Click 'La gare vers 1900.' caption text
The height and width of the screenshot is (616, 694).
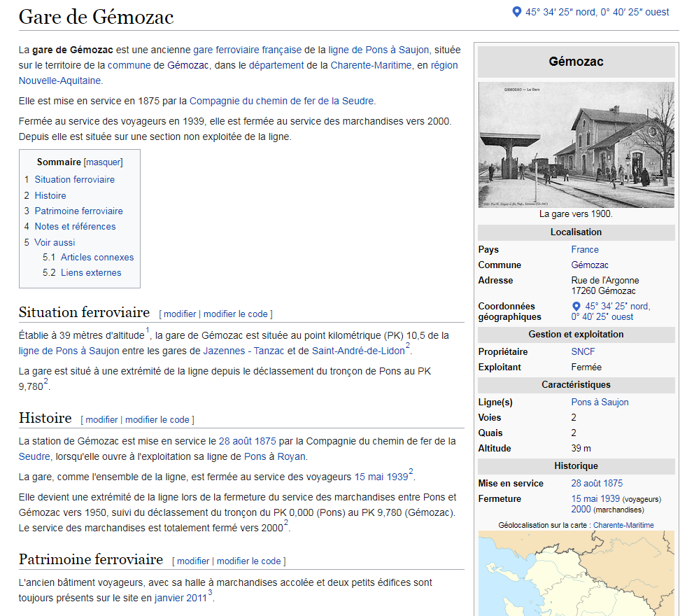tap(576, 214)
